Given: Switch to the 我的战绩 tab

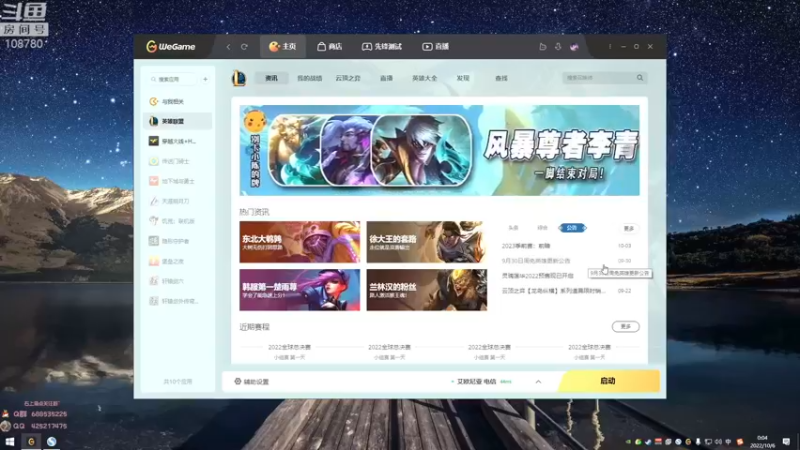Looking at the screenshot, I should 310,78.
